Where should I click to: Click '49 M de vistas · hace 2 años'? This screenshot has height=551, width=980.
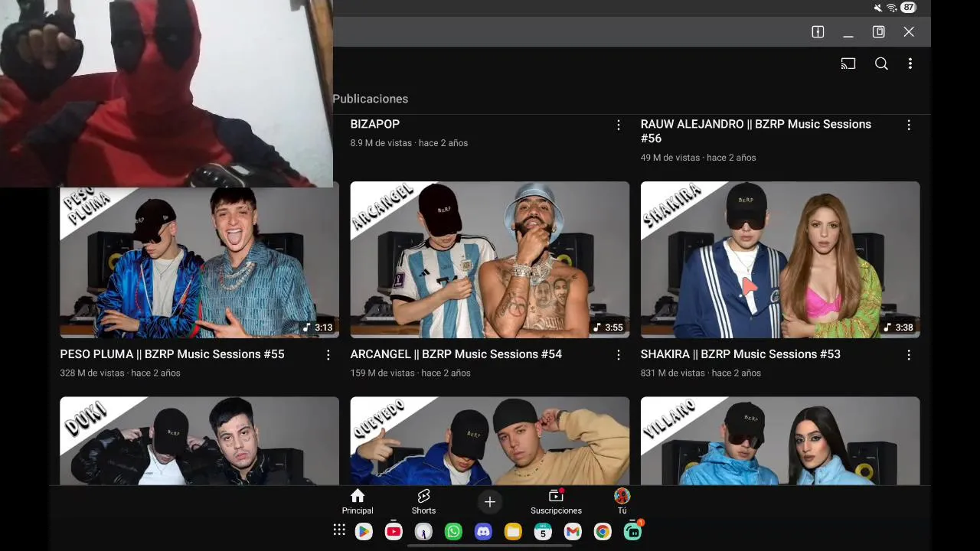pyautogui.click(x=698, y=158)
